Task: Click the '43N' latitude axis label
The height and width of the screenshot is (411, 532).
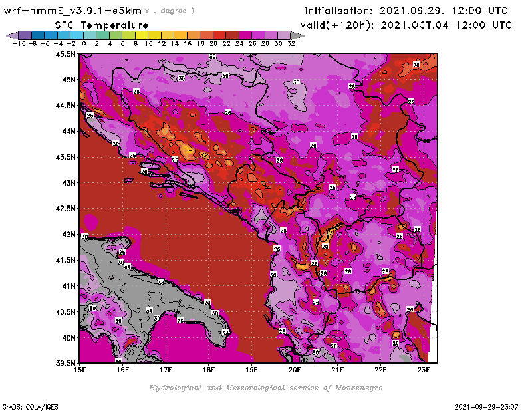Action: click(x=69, y=183)
